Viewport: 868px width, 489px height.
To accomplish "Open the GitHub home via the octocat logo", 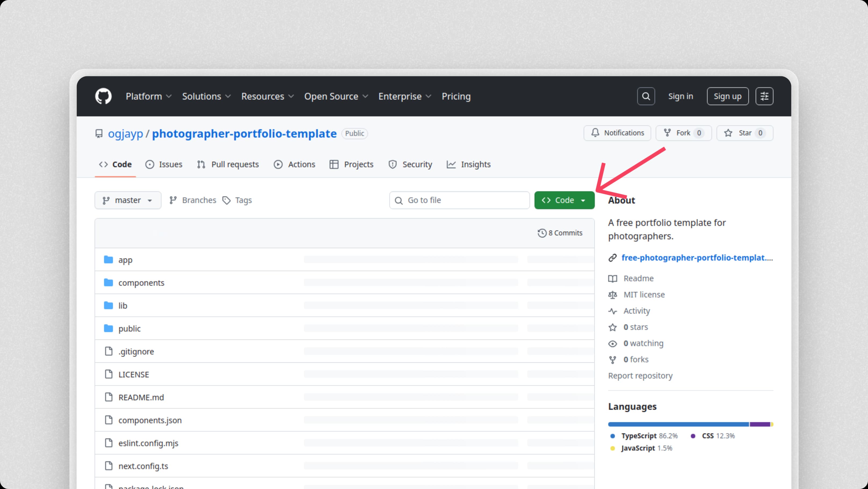I will 103,96.
